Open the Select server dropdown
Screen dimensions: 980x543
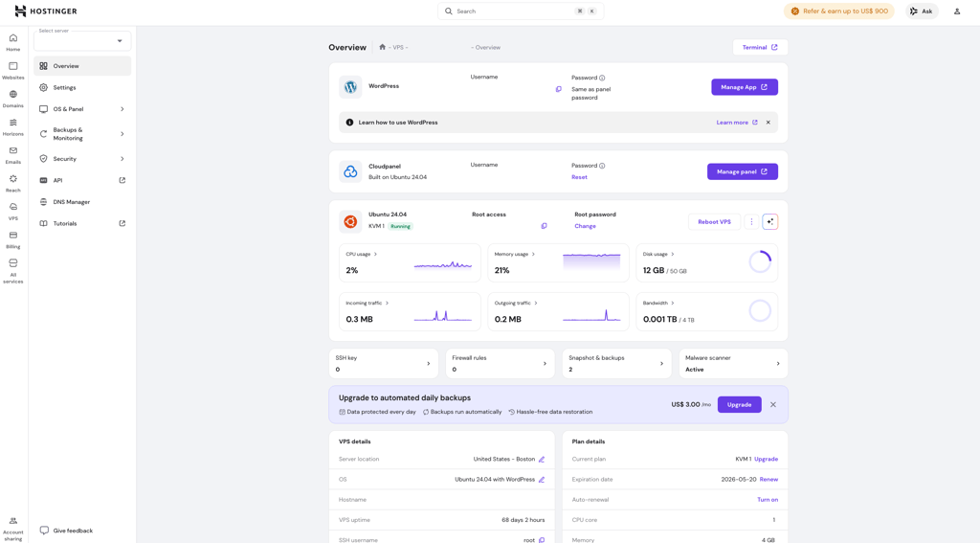pyautogui.click(x=82, y=40)
